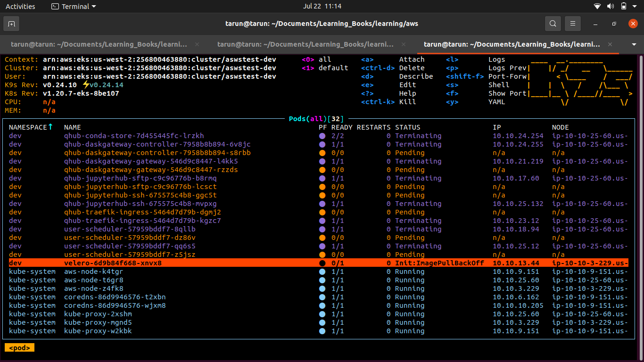Click the K8s Rev v1.20.7-eks-8be107 value

pos(81,93)
